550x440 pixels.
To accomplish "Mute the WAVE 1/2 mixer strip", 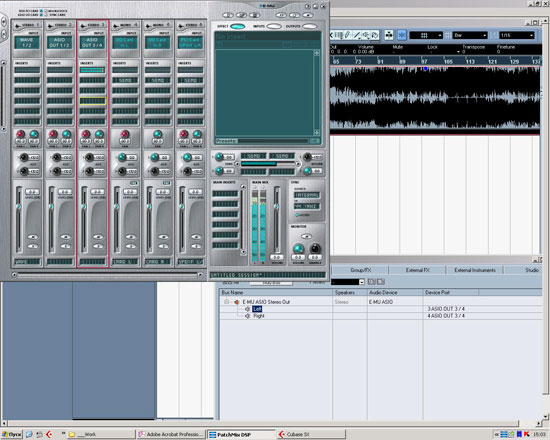I will point(32,237).
